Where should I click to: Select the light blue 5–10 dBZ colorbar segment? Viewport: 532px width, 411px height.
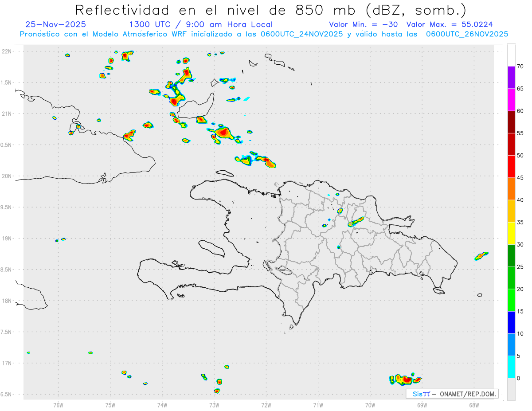tap(511, 344)
